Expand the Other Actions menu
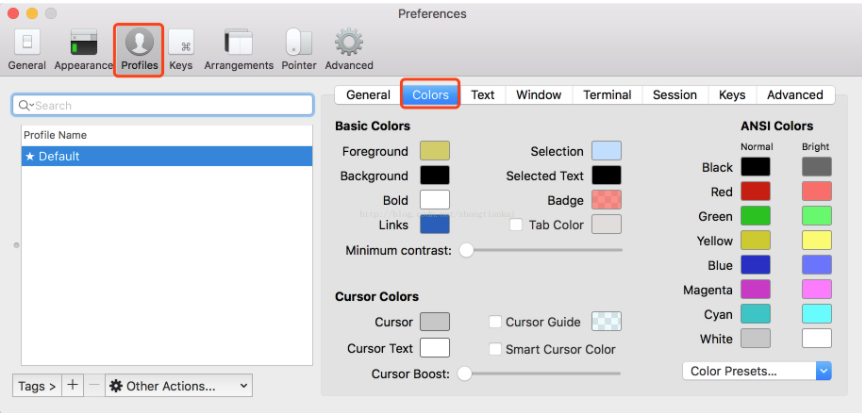This screenshot has height=413, width=862. pyautogui.click(x=178, y=385)
